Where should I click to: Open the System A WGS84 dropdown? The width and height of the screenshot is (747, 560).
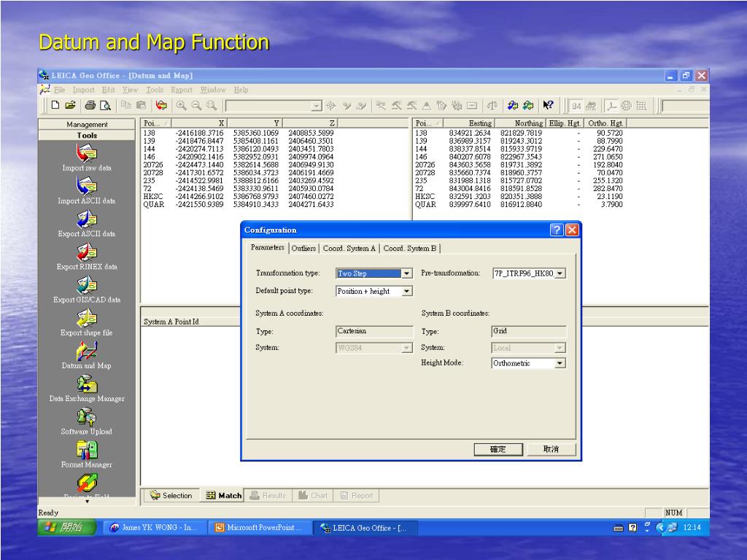pos(406,348)
